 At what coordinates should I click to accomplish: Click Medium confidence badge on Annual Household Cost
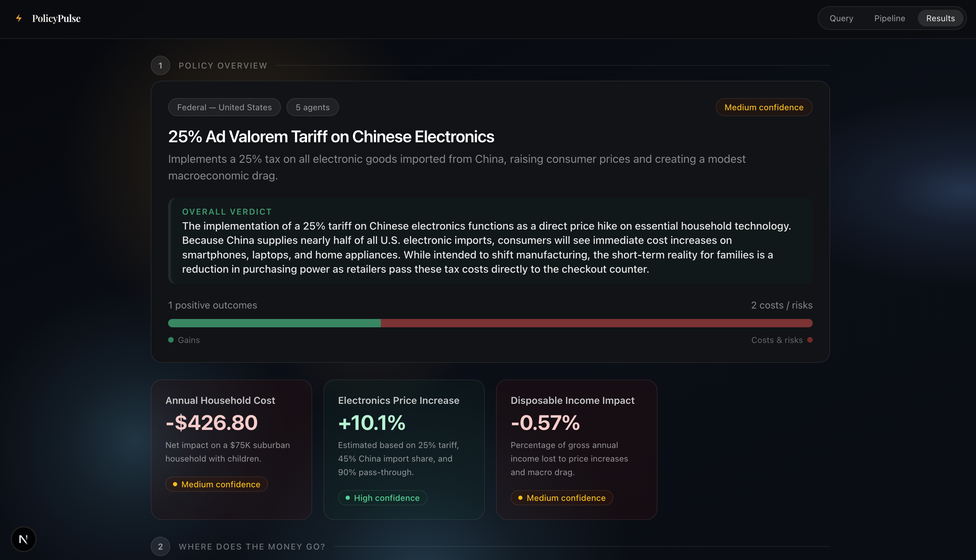coord(216,484)
